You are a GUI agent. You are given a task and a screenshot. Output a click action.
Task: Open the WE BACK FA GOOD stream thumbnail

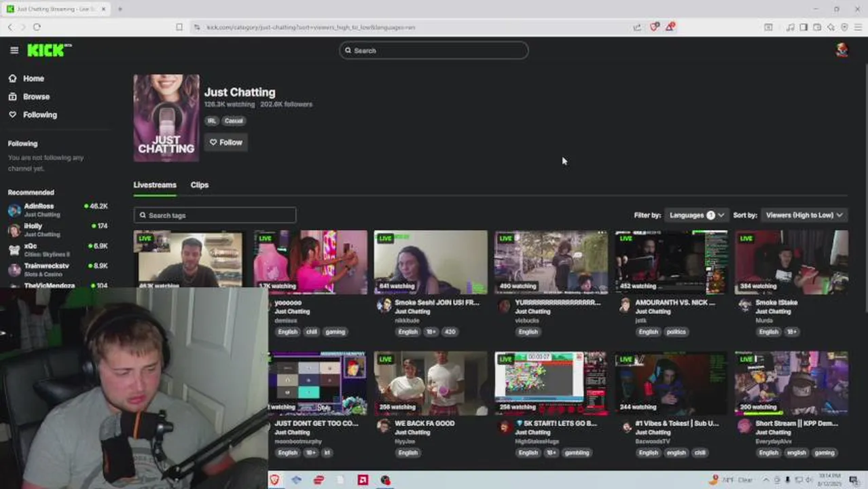[x=431, y=383]
